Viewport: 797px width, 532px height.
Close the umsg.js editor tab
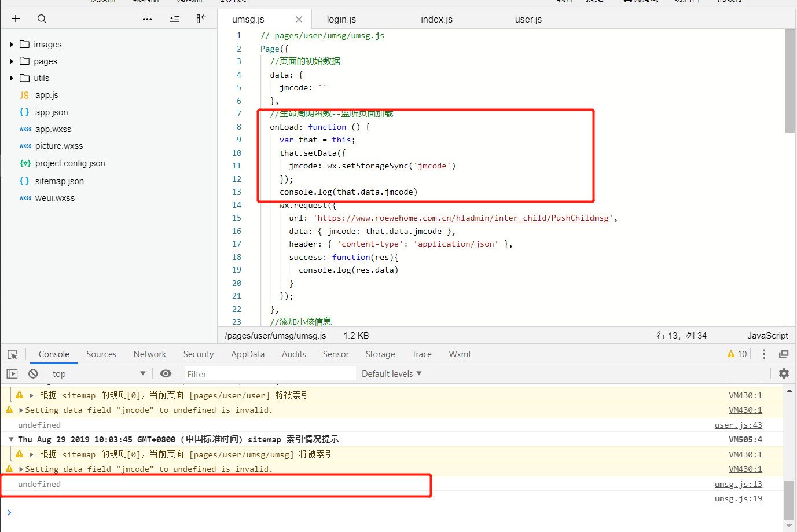click(x=299, y=19)
